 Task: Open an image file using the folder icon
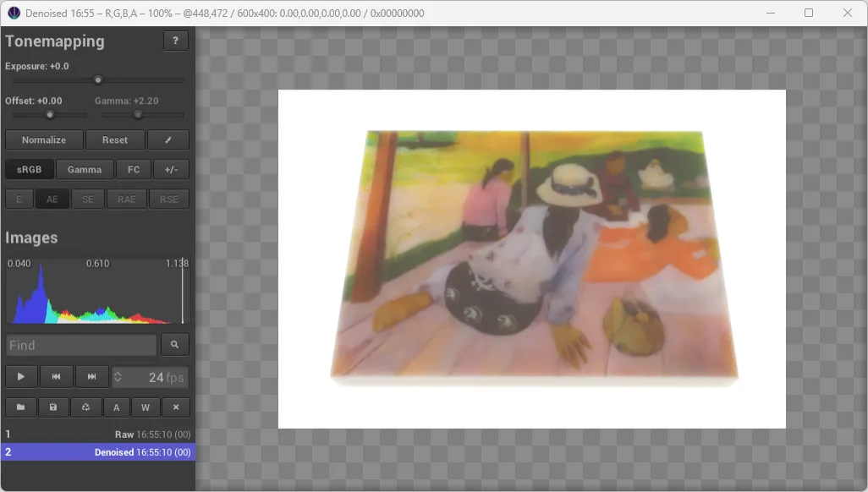tap(20, 407)
